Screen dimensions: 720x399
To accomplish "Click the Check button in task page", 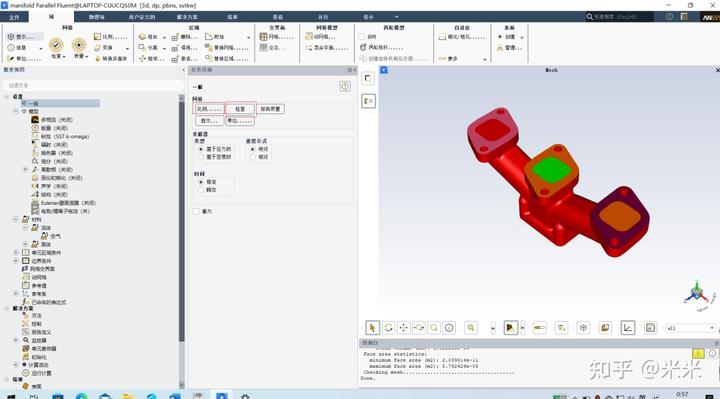I will [240, 109].
